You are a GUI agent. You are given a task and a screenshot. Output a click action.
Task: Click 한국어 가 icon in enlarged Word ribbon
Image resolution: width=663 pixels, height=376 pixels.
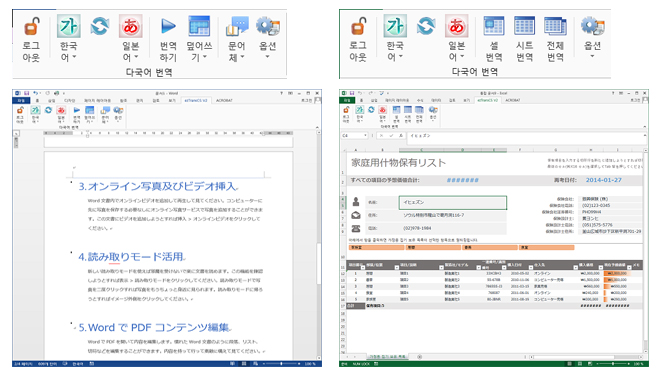click(x=68, y=26)
